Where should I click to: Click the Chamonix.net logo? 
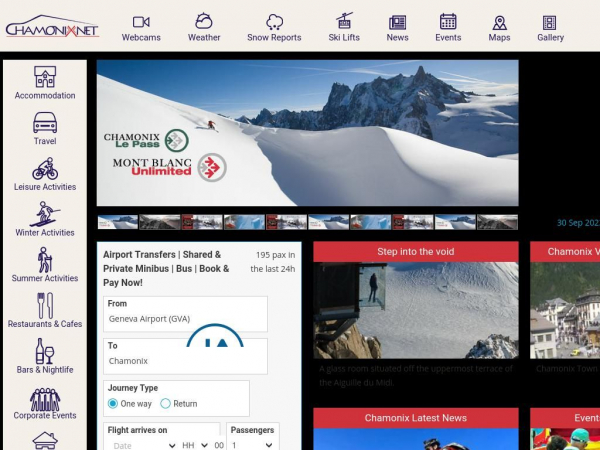coord(52,26)
